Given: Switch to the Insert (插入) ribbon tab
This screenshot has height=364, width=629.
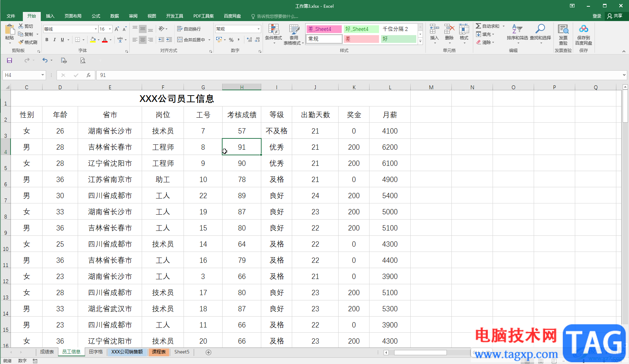Looking at the screenshot, I should pos(50,16).
